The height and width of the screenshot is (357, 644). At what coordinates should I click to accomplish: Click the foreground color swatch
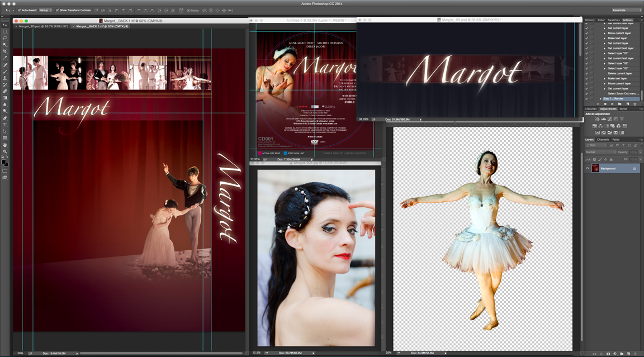[3, 161]
